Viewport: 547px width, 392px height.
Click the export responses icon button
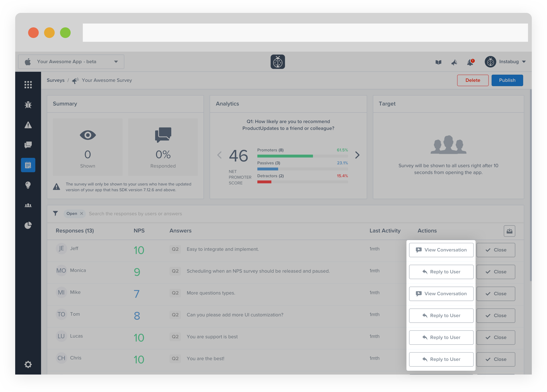509,231
